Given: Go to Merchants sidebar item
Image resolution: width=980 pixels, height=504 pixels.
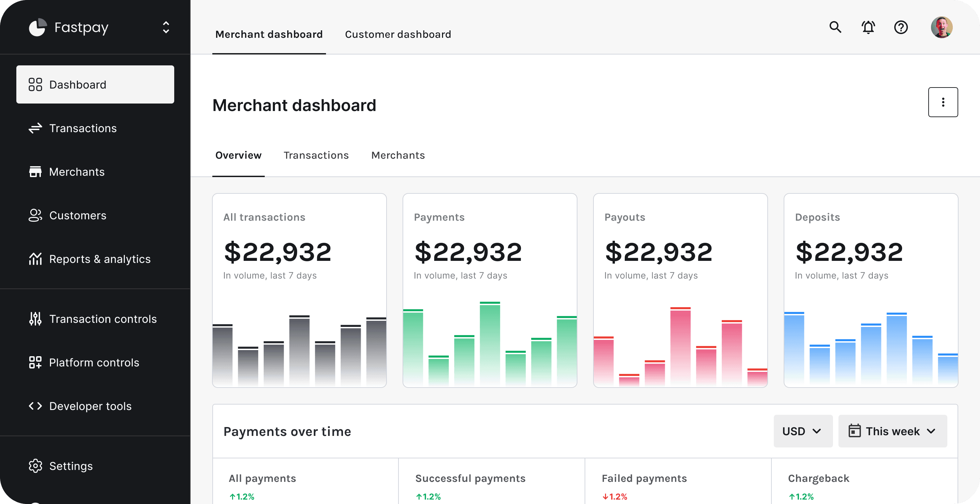Looking at the screenshot, I should click(x=77, y=172).
